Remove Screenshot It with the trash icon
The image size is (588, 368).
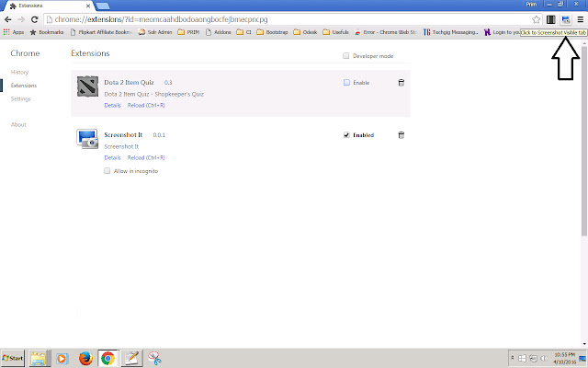(x=401, y=135)
